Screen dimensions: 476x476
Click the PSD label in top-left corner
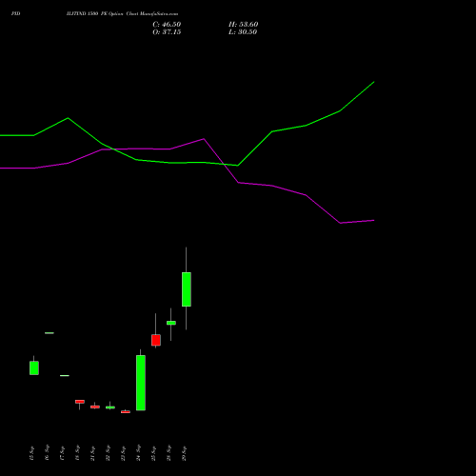point(15,14)
